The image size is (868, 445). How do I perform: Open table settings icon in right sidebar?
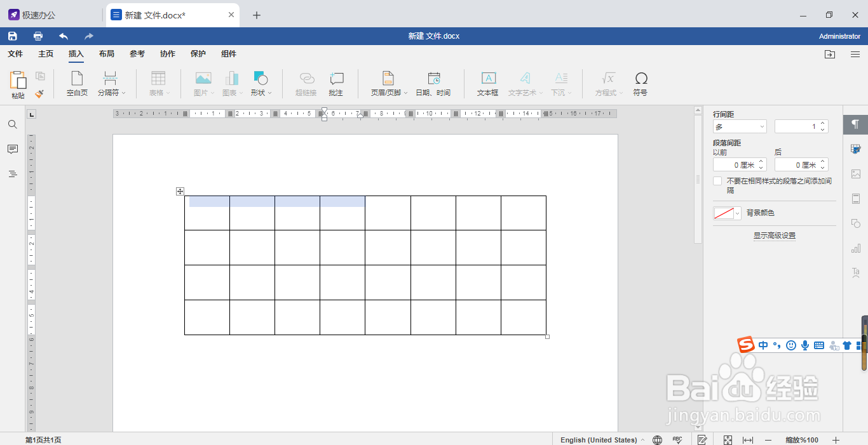pos(855,149)
